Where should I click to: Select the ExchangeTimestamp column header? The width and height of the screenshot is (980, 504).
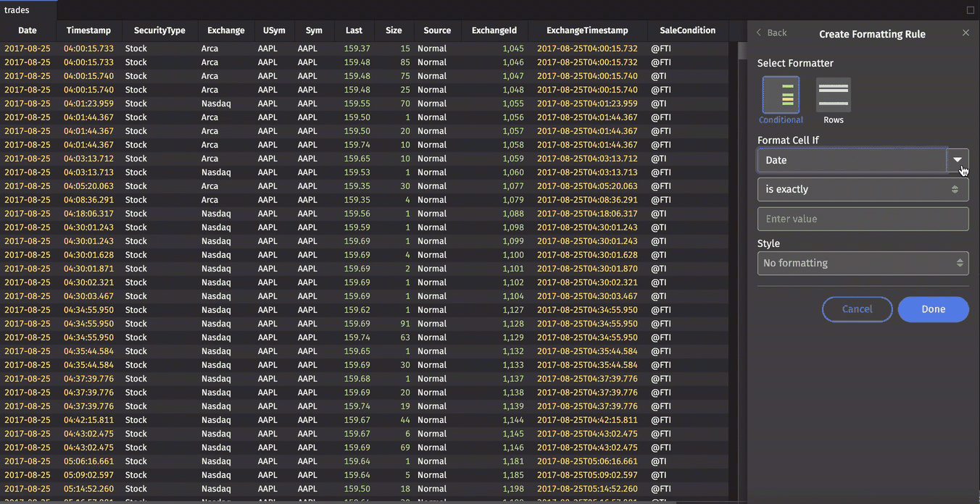pos(587,30)
